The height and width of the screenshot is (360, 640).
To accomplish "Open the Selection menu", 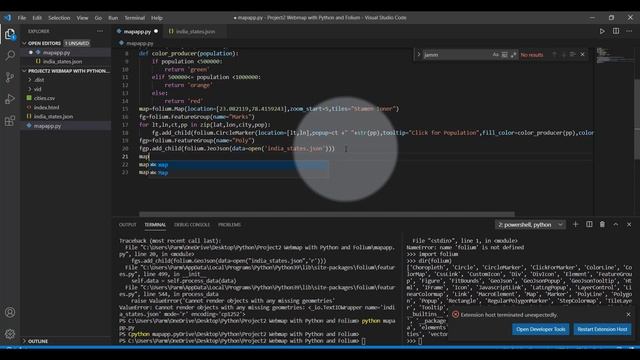I will pos(59,18).
